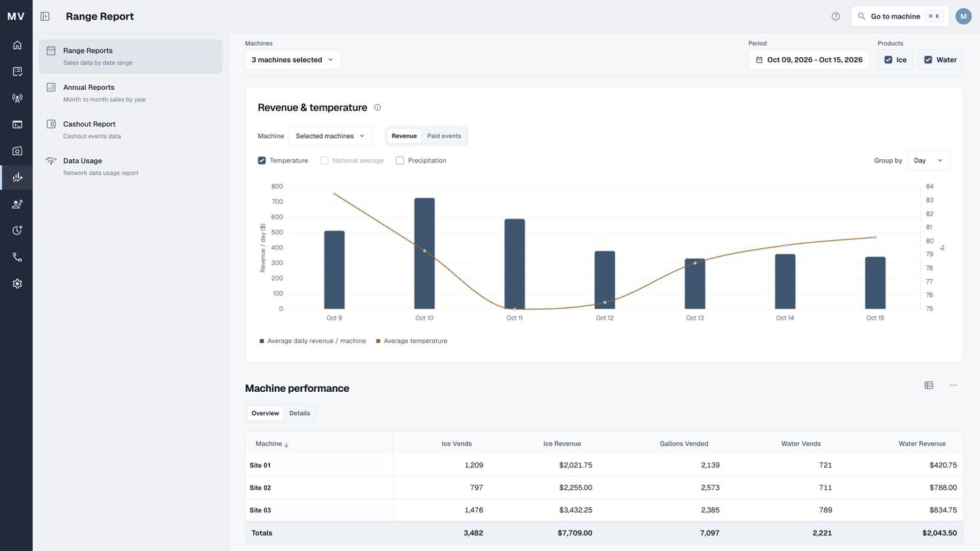The width and height of the screenshot is (980, 551).
Task: Open the camera icon in sidebar
Action: click(17, 151)
